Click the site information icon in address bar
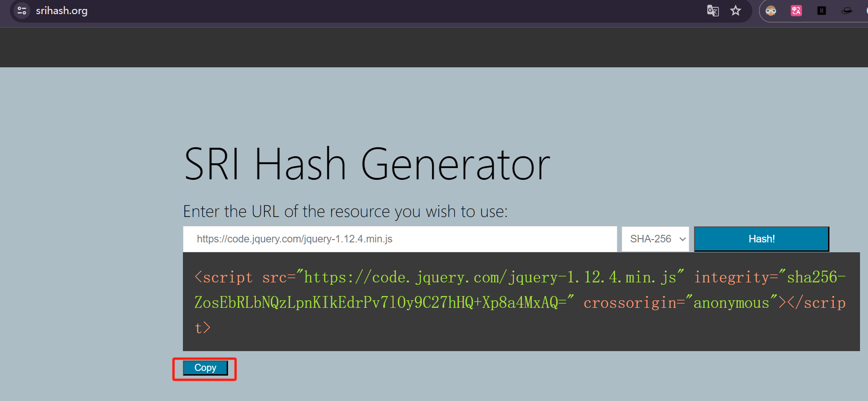Image resolution: width=868 pixels, height=401 pixels. [22, 10]
